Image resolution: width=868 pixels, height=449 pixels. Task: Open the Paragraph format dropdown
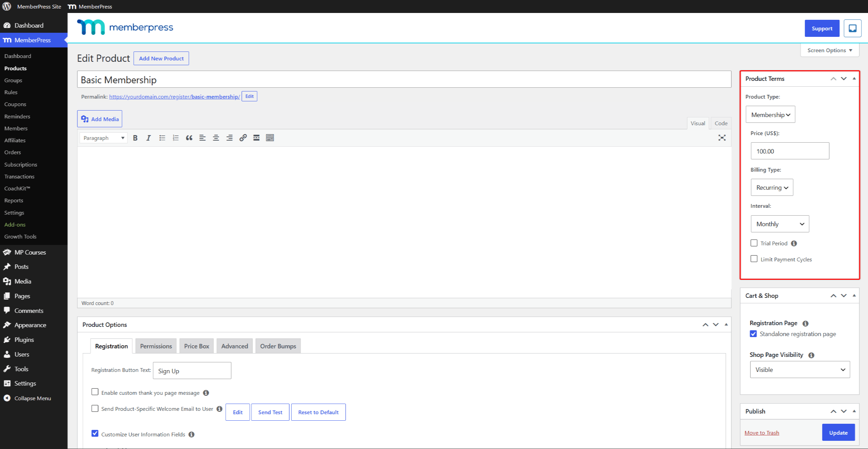[104, 138]
